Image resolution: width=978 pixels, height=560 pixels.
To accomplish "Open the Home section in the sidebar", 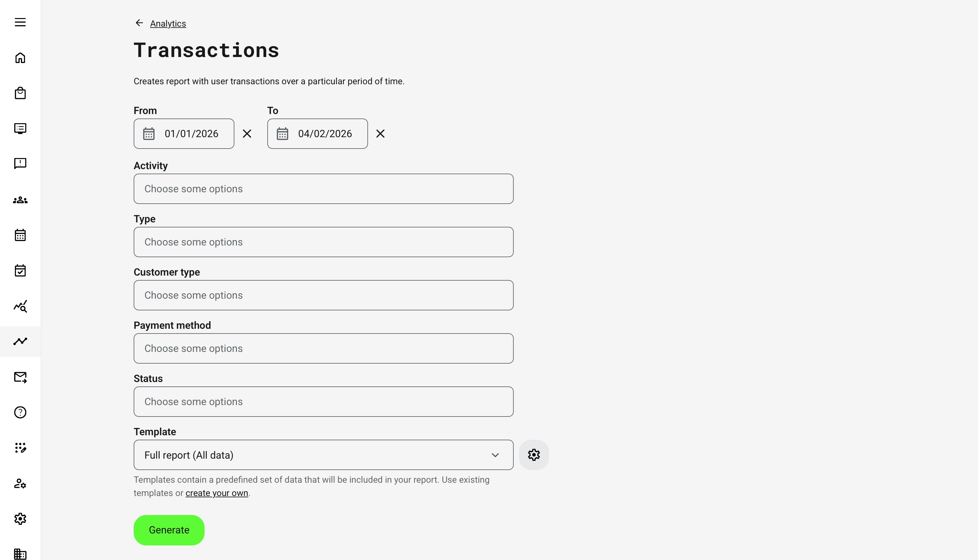I will (x=20, y=57).
